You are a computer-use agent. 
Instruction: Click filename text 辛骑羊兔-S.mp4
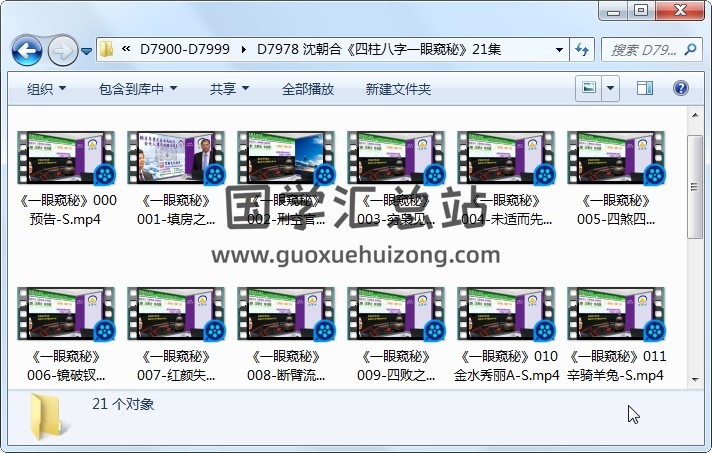616,375
